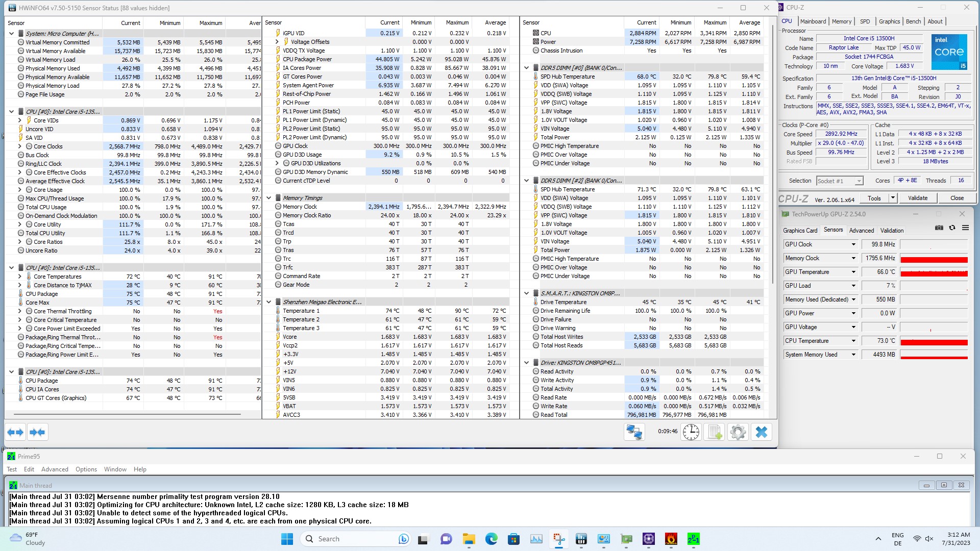Click the clock reset timer icon
Viewport: 980px width, 551px height.
click(x=691, y=432)
